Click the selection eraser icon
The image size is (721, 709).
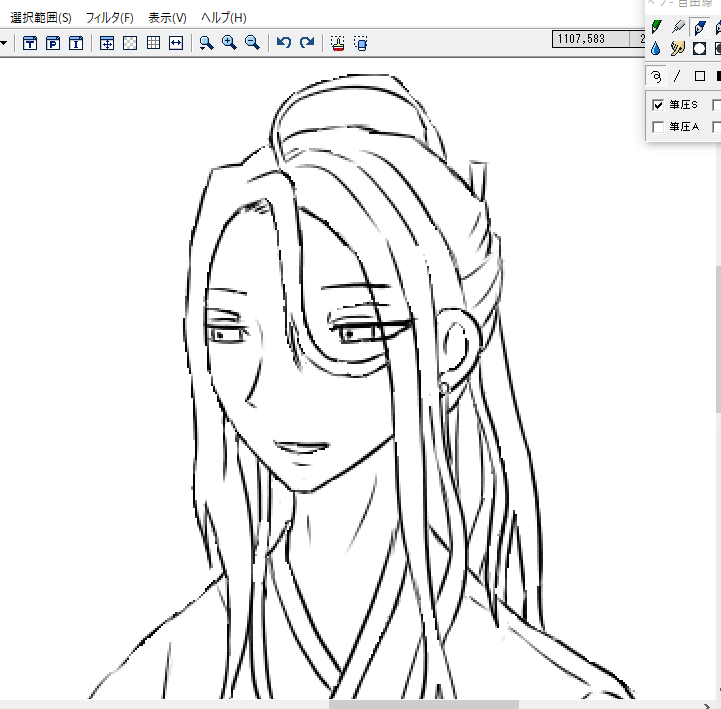[x=361, y=43]
